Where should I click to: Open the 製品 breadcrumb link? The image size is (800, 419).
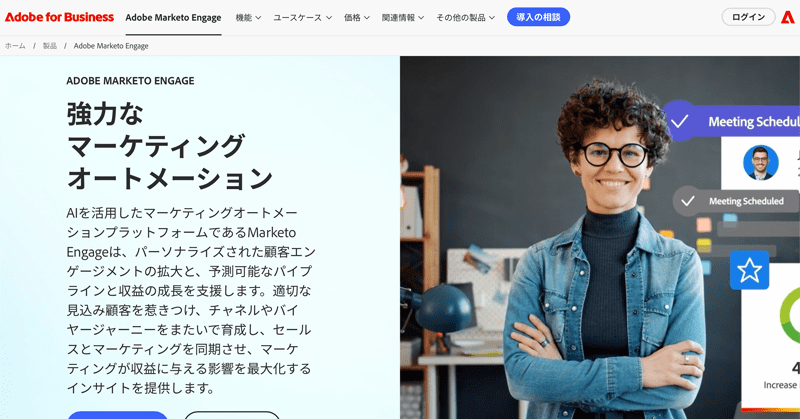[x=49, y=46]
